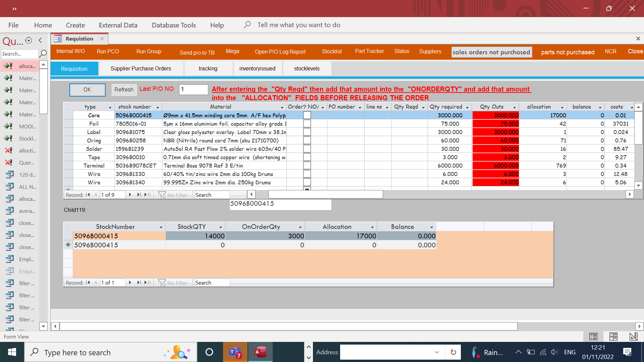Switch to Design View icon in status bar
The image size is (644, 362).
coord(633,337)
